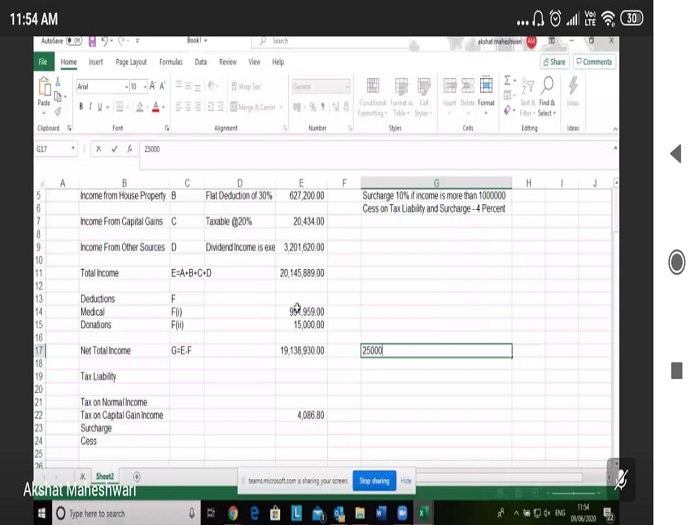700x525 pixels.
Task: Click the Search box in title bar
Action: click(330, 41)
